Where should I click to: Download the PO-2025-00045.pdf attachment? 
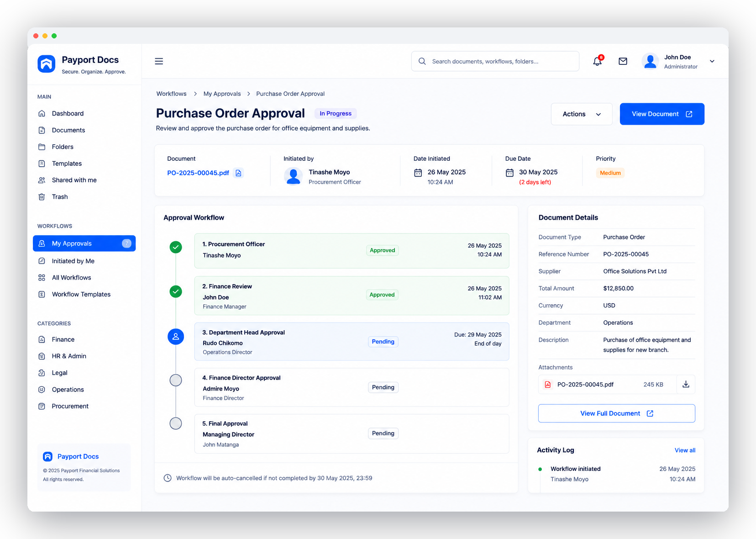coord(686,385)
